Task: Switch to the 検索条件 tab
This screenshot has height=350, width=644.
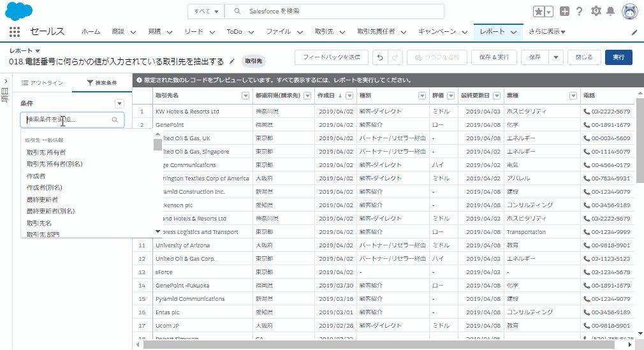Action: 102,83
